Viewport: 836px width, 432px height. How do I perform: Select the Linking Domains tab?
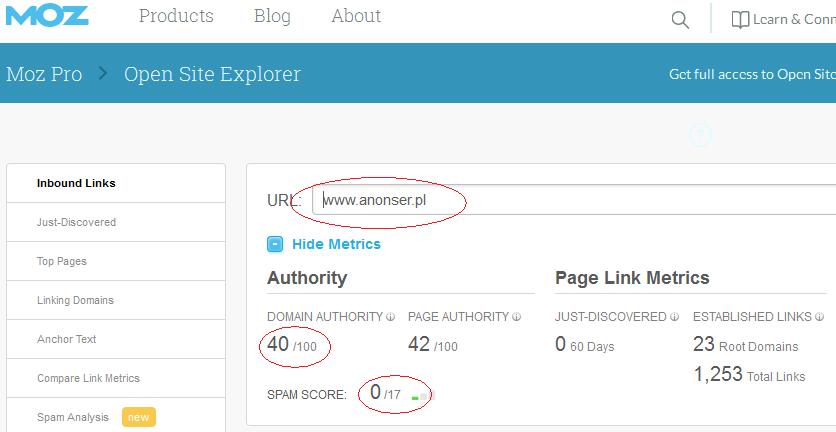coord(116,300)
